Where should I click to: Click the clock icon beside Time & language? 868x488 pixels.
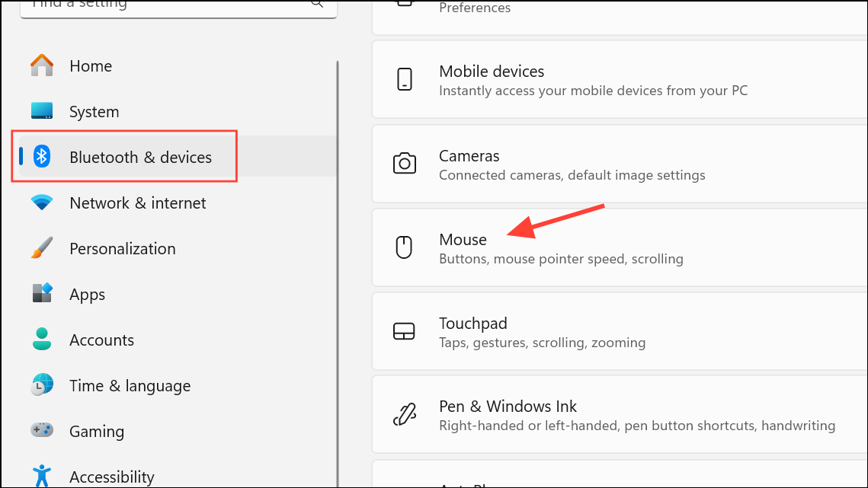click(x=41, y=385)
